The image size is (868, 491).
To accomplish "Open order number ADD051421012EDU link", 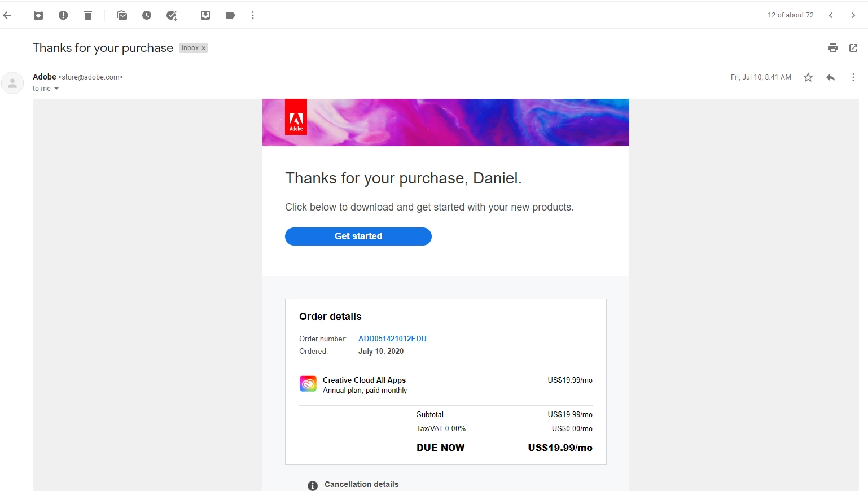I will (392, 339).
